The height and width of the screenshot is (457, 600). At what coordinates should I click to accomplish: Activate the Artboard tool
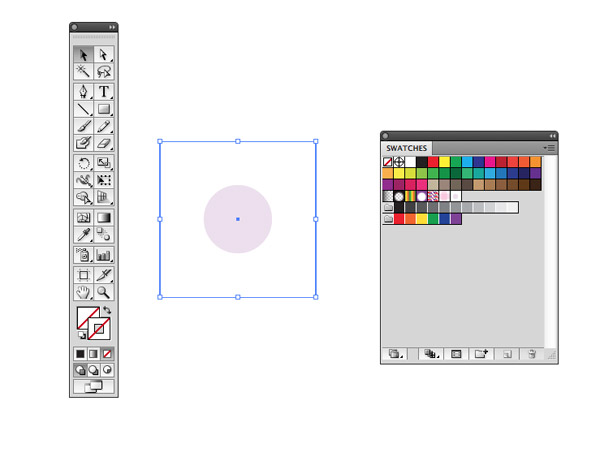(x=83, y=275)
